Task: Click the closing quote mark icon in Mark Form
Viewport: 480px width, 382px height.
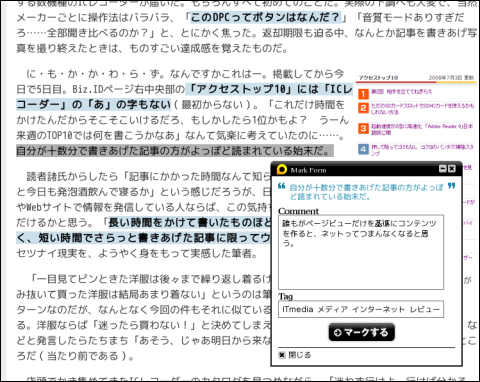Action: coord(452,186)
